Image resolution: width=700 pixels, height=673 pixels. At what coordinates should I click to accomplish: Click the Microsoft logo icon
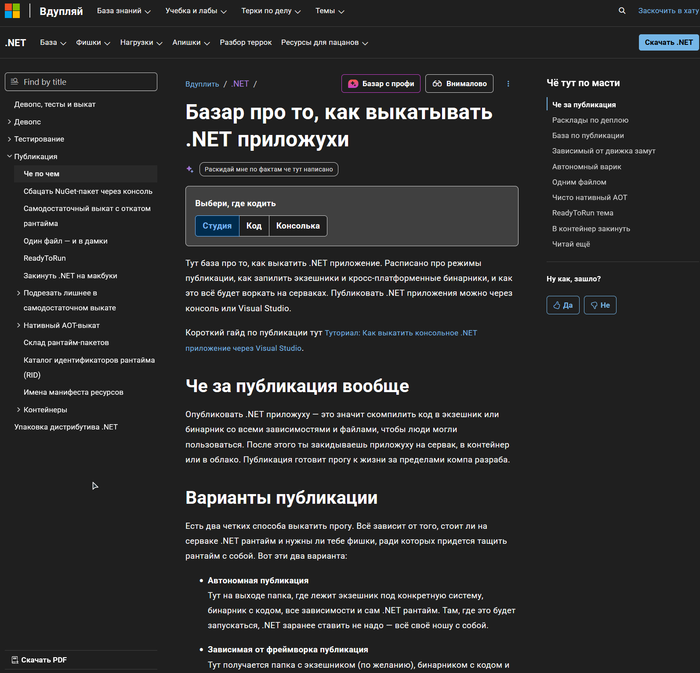(12, 11)
